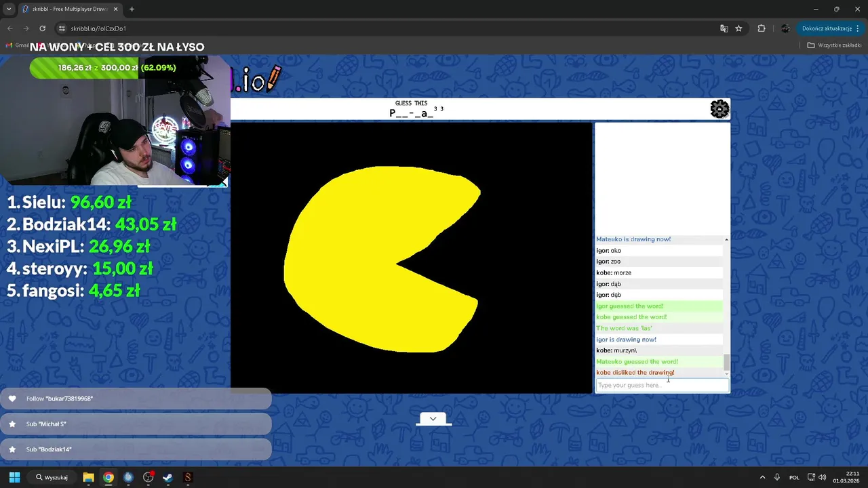Open a new browser tab

(x=132, y=9)
